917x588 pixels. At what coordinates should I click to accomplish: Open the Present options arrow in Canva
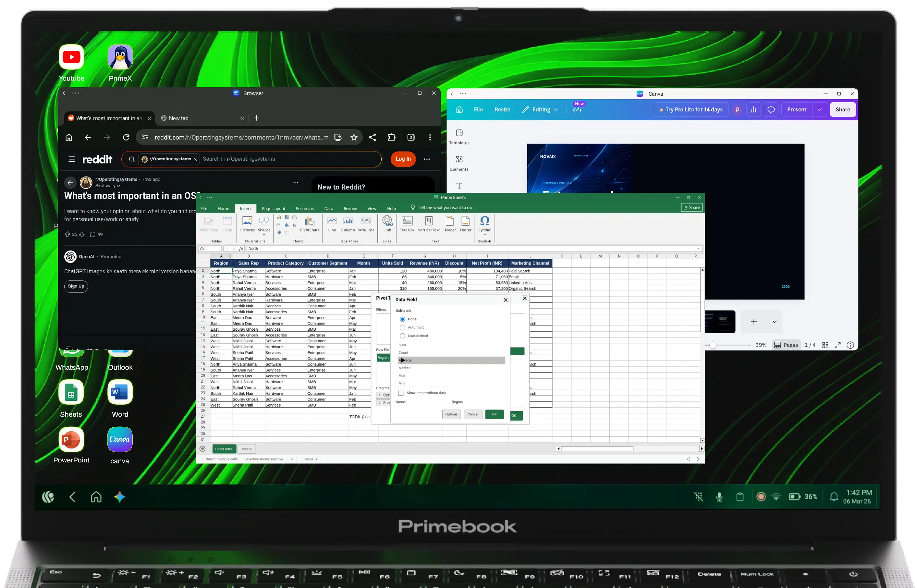click(820, 110)
